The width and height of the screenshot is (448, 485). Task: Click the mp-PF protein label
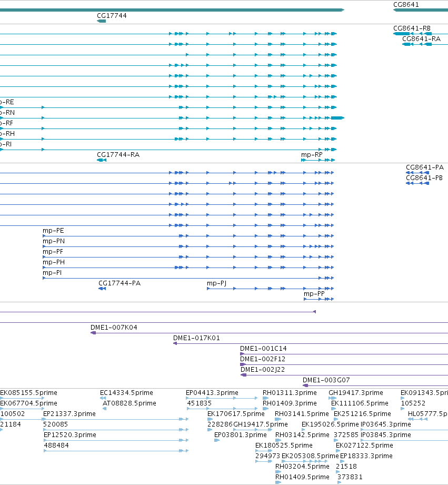(53, 252)
